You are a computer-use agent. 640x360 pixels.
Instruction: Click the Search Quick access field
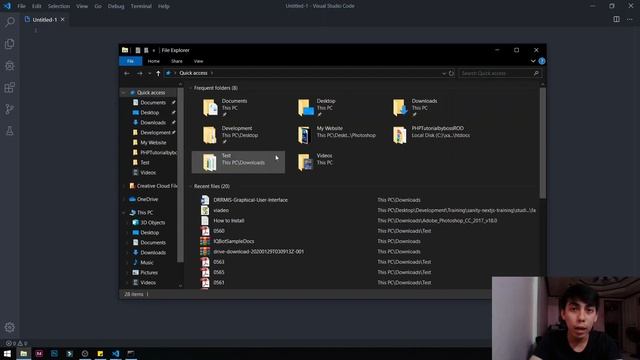click(500, 73)
